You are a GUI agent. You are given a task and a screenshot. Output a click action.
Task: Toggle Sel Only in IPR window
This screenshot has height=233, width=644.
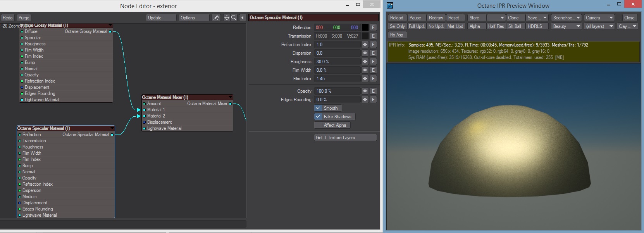397,26
